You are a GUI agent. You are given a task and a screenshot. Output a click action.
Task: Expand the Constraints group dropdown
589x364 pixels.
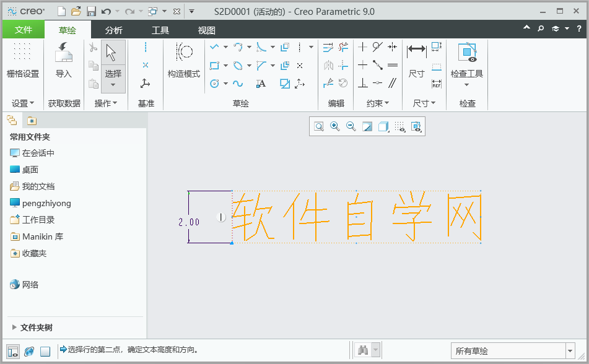click(378, 103)
